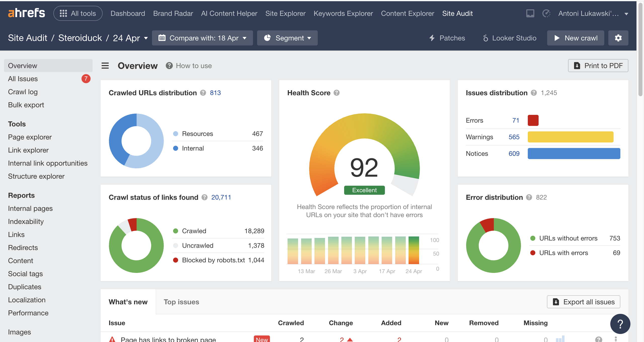Open the round help bubble button

pos(620,324)
